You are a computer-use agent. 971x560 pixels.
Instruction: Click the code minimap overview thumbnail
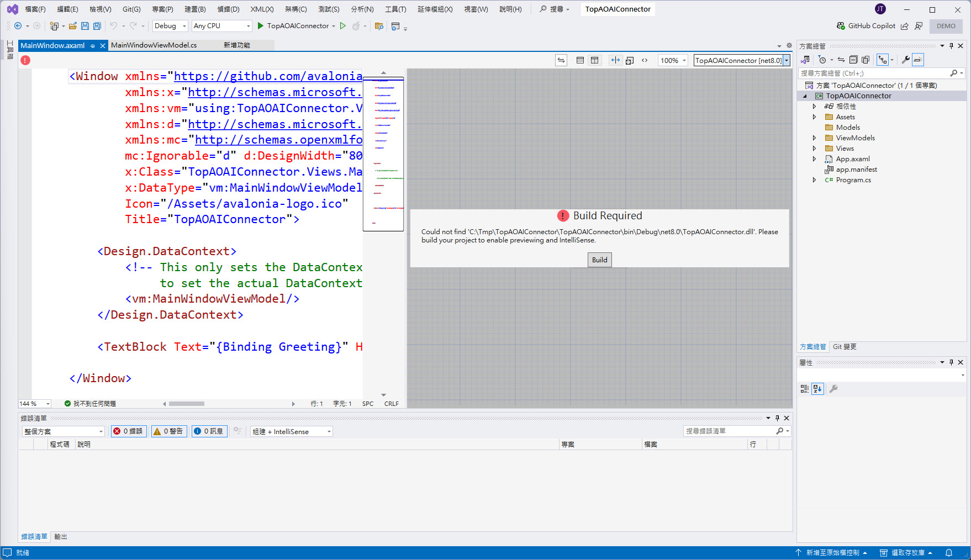383,154
